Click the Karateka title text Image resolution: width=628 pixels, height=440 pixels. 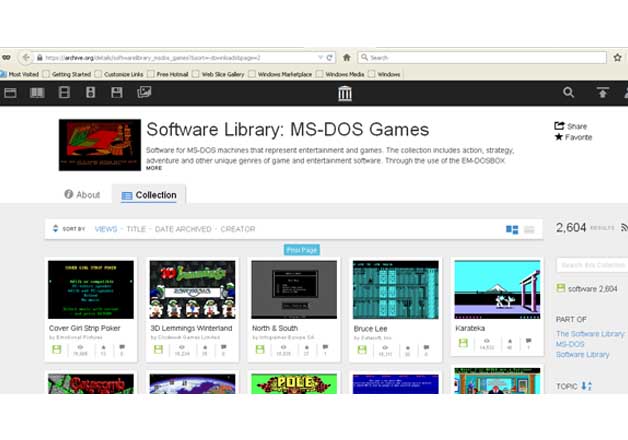470,328
